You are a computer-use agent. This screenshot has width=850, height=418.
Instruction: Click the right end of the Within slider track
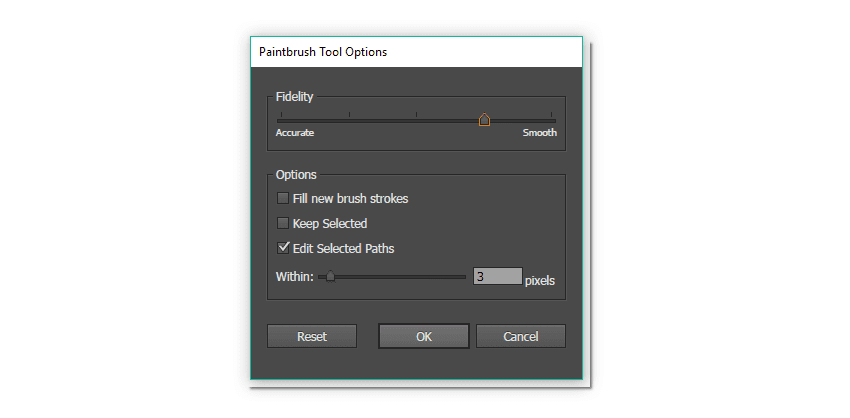tap(464, 277)
